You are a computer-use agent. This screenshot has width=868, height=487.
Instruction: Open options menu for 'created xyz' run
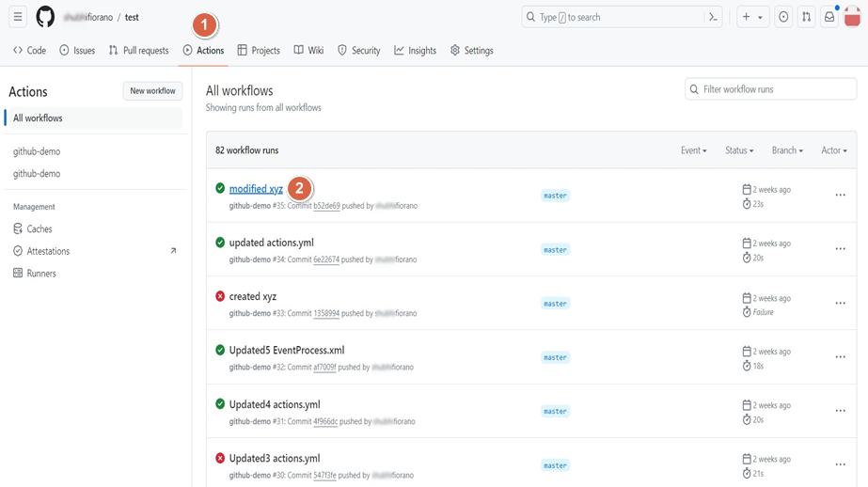pos(840,304)
